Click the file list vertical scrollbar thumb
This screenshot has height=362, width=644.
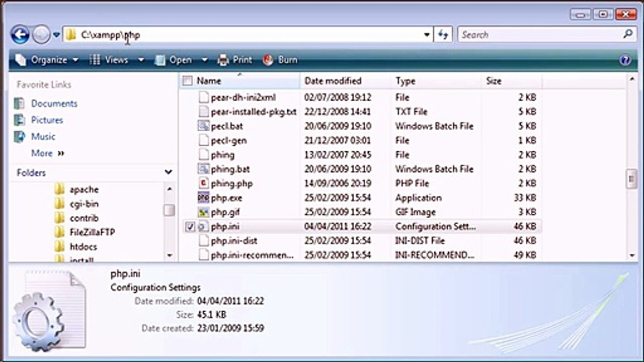click(632, 179)
